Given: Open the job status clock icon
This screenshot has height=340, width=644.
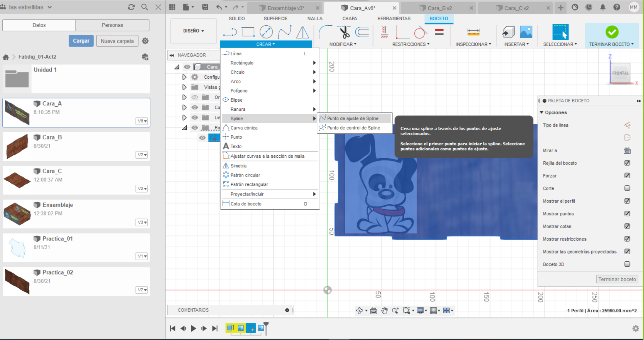Looking at the screenshot, I should click(x=589, y=7).
